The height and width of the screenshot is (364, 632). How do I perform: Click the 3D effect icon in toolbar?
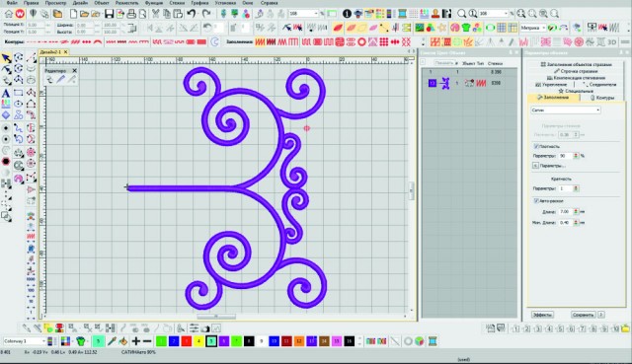pos(611,41)
